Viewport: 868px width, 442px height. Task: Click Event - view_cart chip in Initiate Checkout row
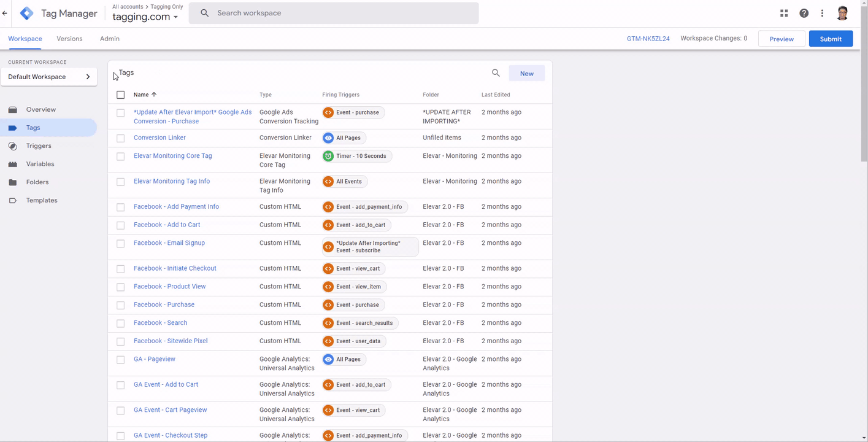pos(354,269)
